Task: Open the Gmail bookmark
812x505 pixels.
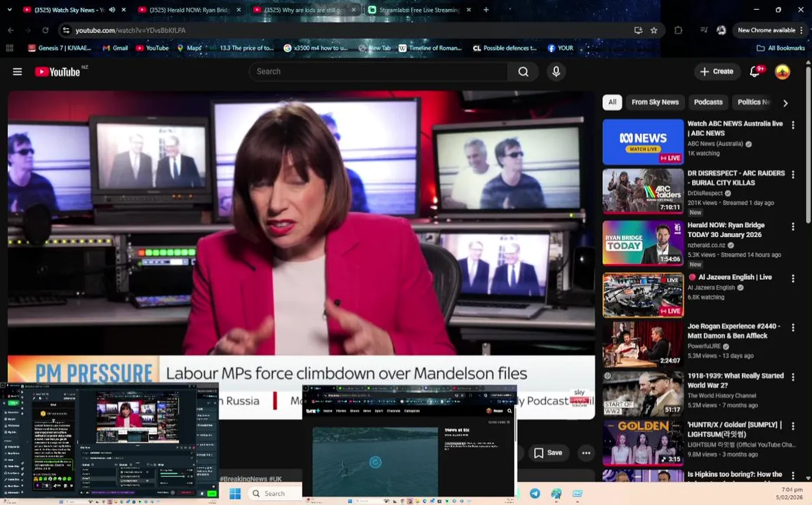Action: point(115,48)
